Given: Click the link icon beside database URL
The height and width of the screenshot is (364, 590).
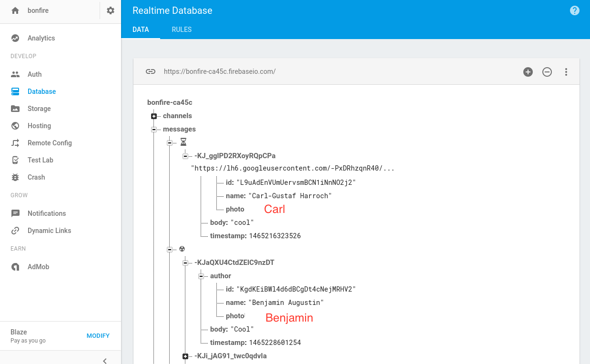Looking at the screenshot, I should (151, 71).
